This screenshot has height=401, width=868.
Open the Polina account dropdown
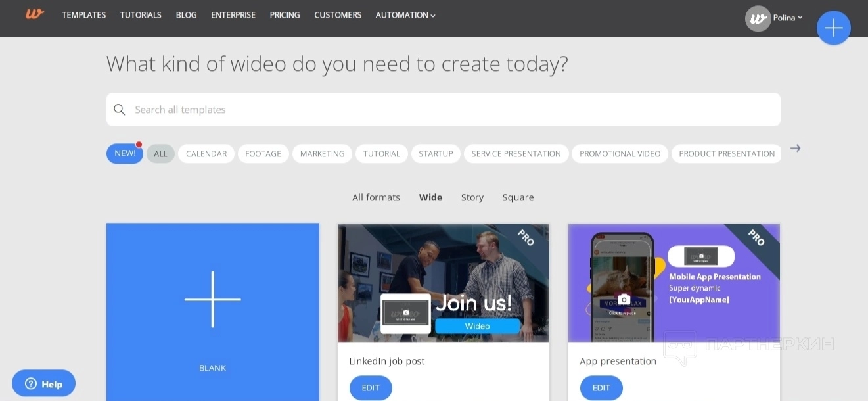tap(788, 18)
